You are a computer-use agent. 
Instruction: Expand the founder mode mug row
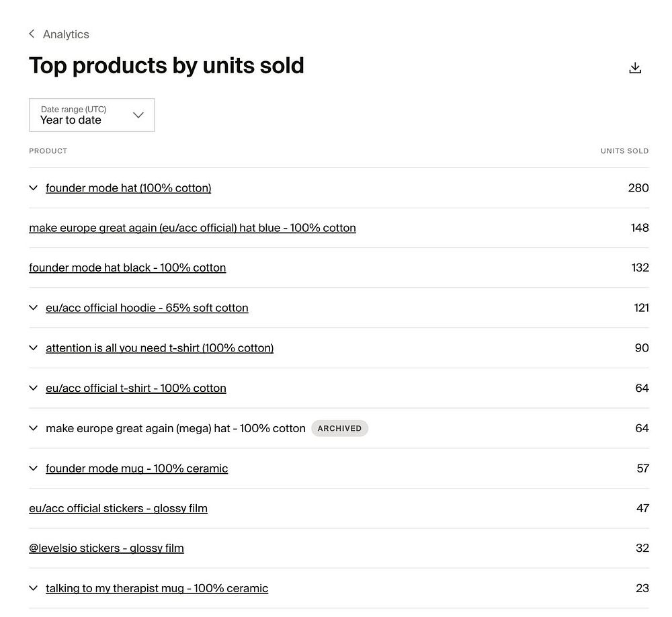coord(34,468)
